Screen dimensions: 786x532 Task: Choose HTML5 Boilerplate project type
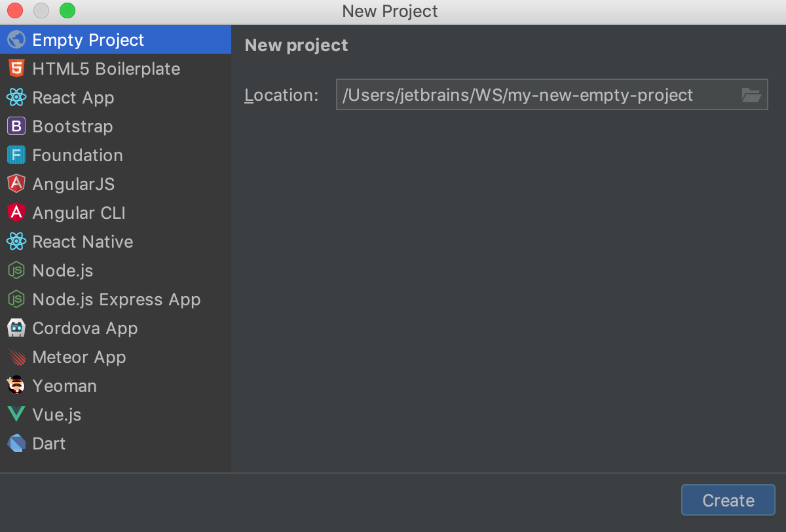pyautogui.click(x=106, y=69)
